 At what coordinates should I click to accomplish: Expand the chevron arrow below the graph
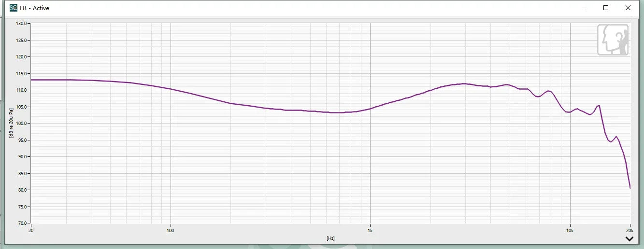click(629, 238)
